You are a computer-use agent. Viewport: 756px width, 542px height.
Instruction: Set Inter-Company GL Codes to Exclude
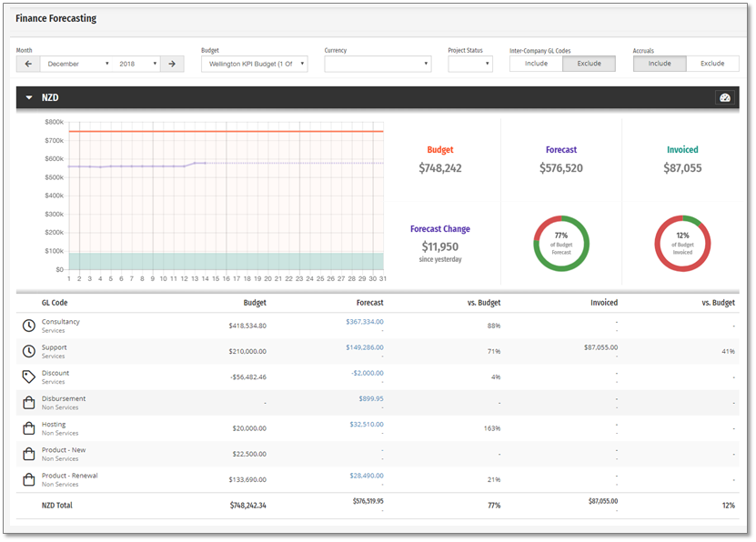click(x=589, y=64)
